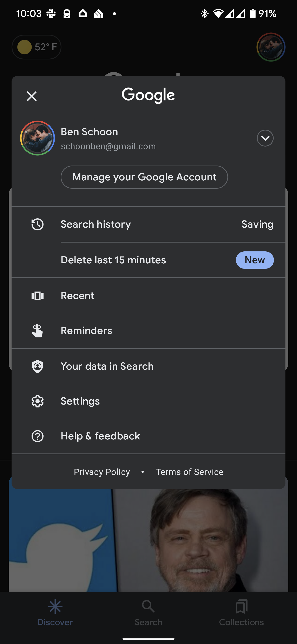Tap the New badge next to Delete
The image size is (297, 644).
click(255, 260)
